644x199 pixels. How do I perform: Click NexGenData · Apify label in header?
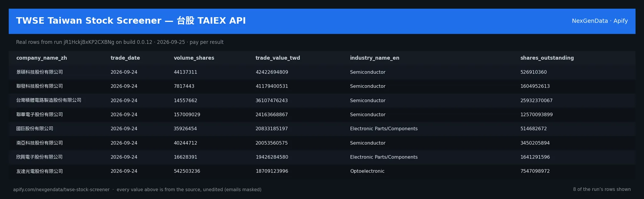click(x=600, y=21)
